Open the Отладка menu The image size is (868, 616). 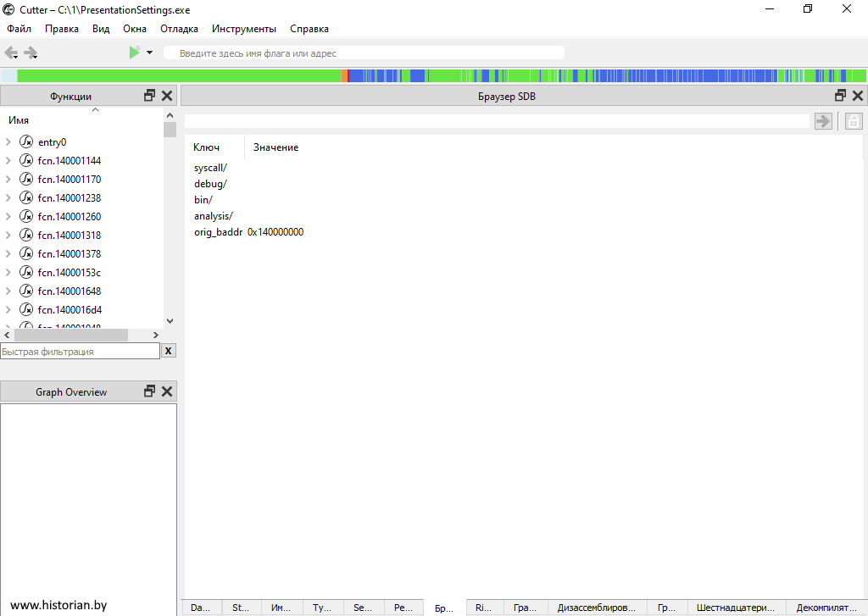click(x=179, y=29)
